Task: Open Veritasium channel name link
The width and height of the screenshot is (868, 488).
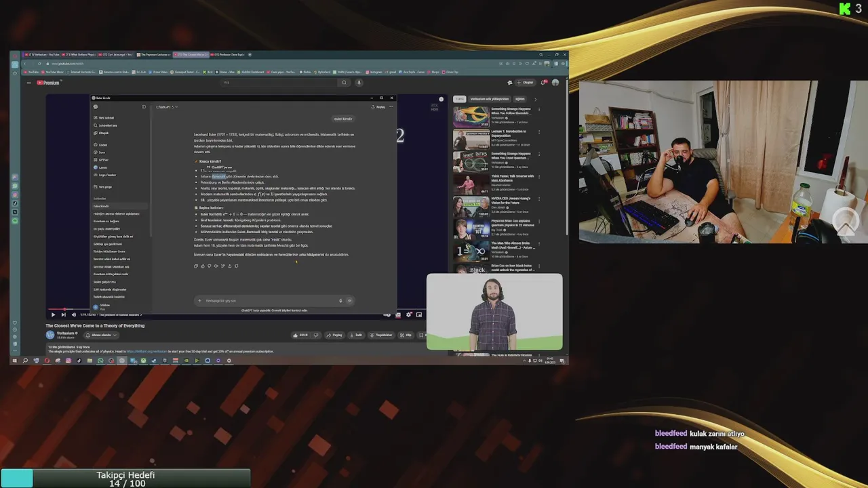Action: [x=66, y=333]
